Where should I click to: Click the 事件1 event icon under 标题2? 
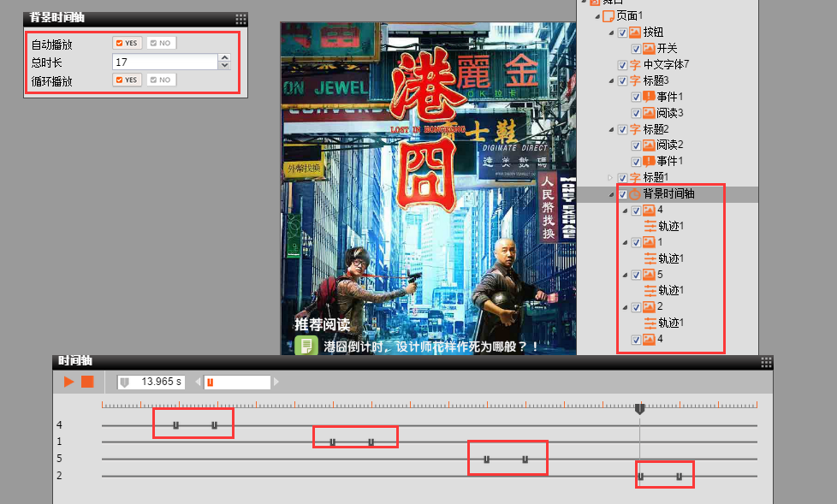(649, 161)
